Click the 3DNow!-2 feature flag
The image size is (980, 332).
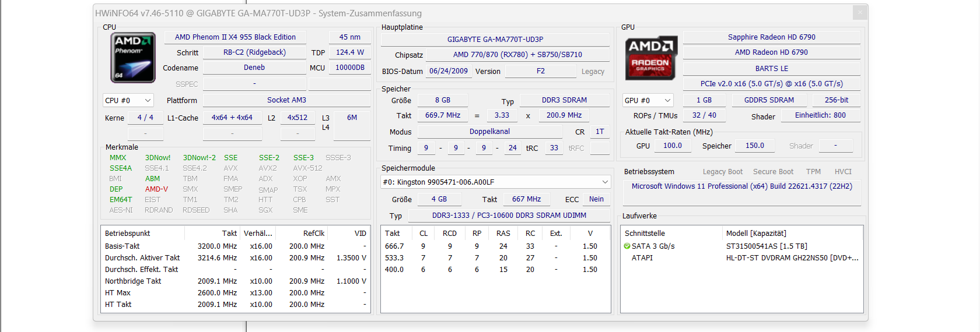pos(199,158)
